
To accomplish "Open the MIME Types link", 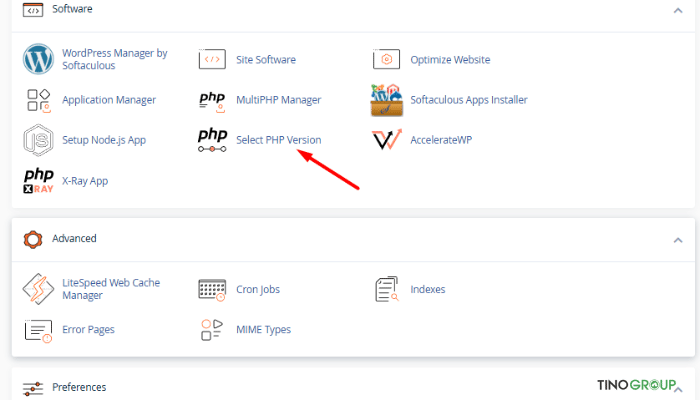I will [x=263, y=329].
